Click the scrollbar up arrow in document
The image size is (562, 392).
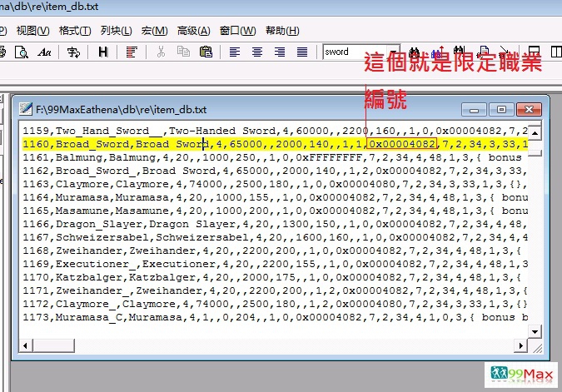(x=535, y=131)
